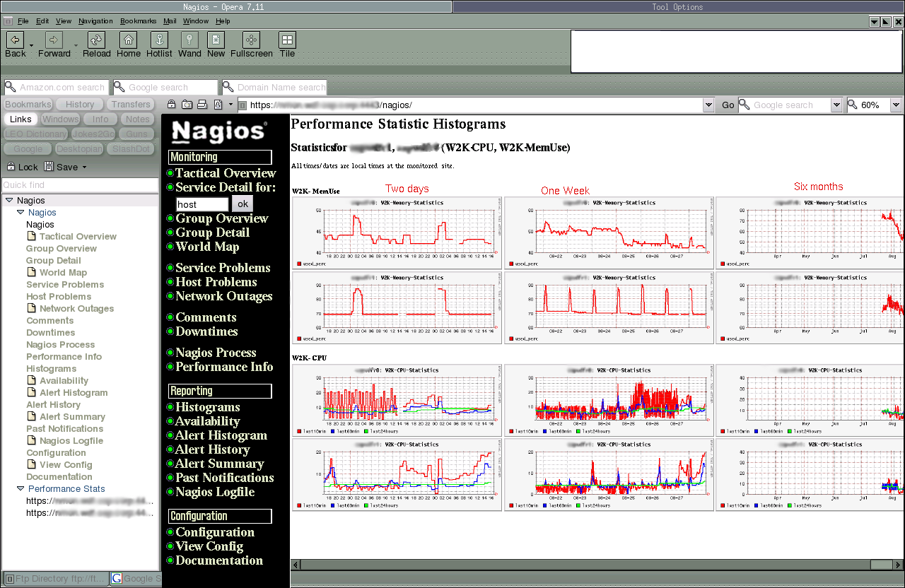Toggle the Windows panel button
Viewport: 905px width, 588px height.
(x=60, y=119)
